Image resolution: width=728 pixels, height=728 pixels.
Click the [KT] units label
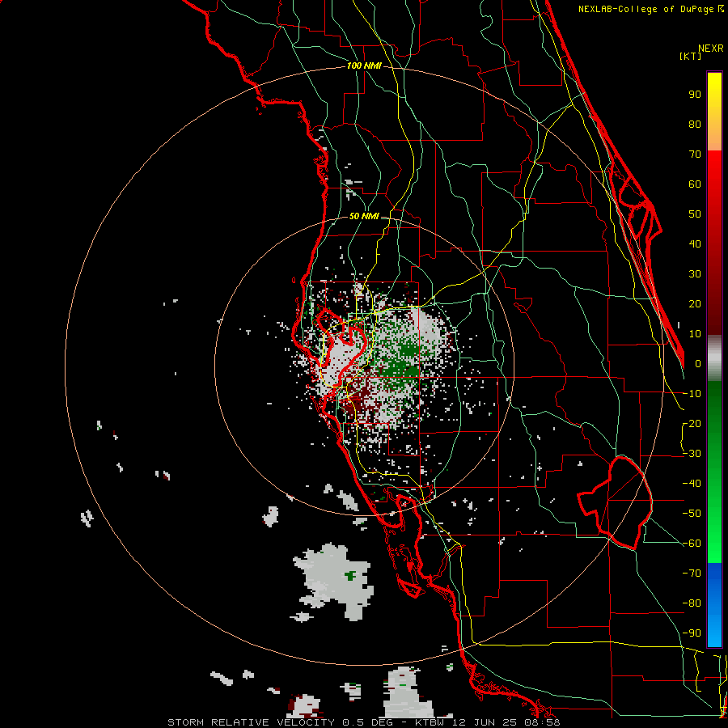click(x=690, y=56)
